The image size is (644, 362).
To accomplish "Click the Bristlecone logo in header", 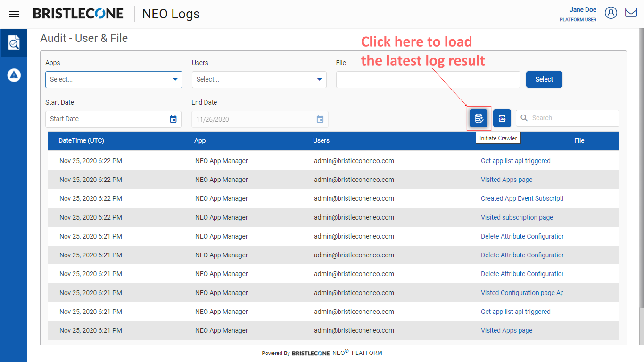I will click(78, 14).
